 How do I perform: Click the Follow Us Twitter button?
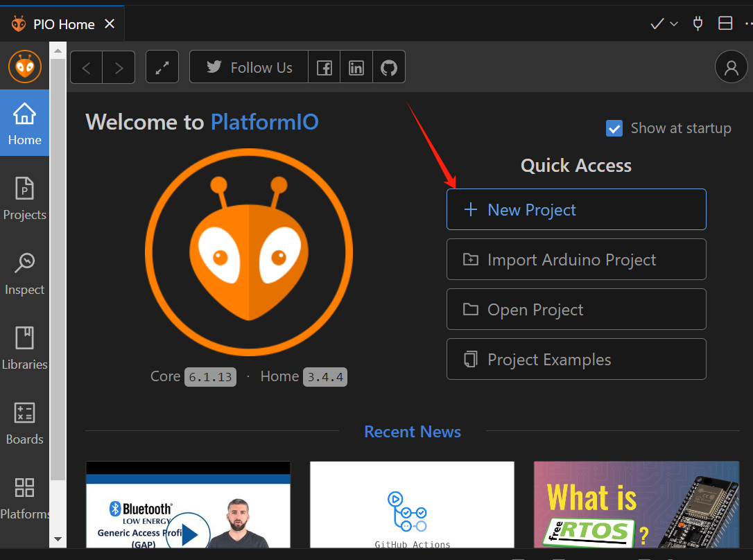249,67
